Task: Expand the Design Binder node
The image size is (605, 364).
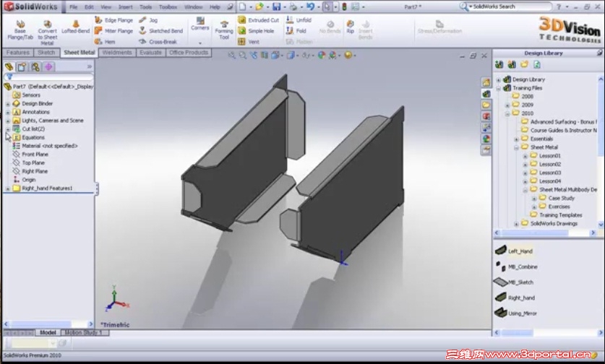Action: pyautogui.click(x=8, y=104)
